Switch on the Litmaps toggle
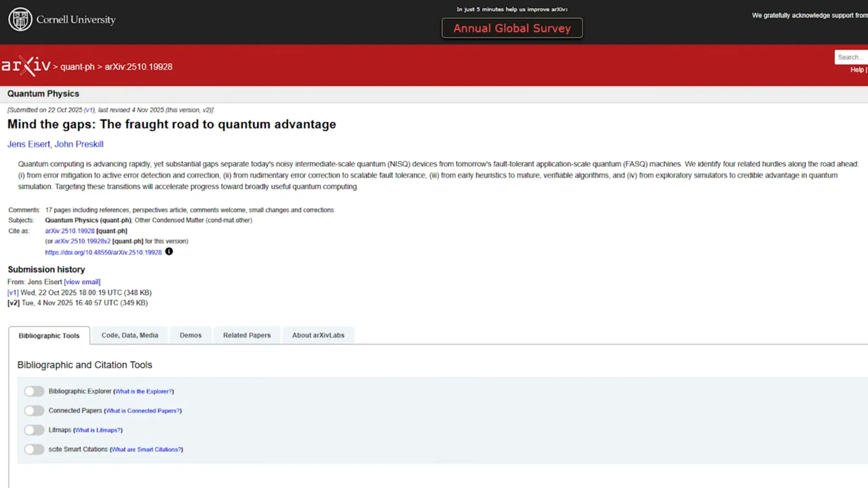 (34, 430)
